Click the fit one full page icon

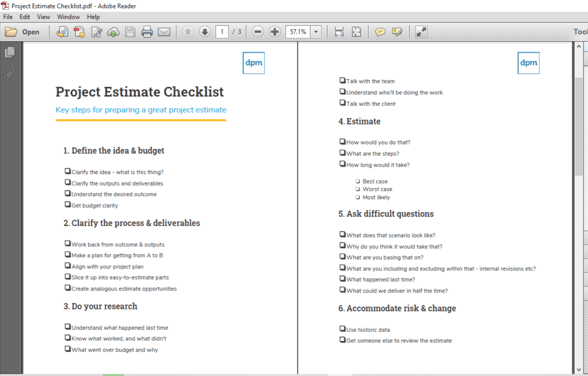point(356,32)
